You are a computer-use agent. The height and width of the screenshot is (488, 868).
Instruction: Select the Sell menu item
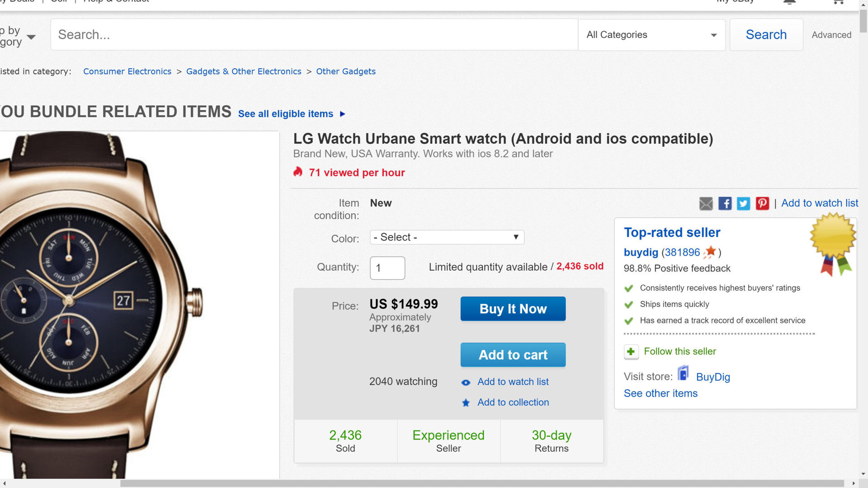59,1
